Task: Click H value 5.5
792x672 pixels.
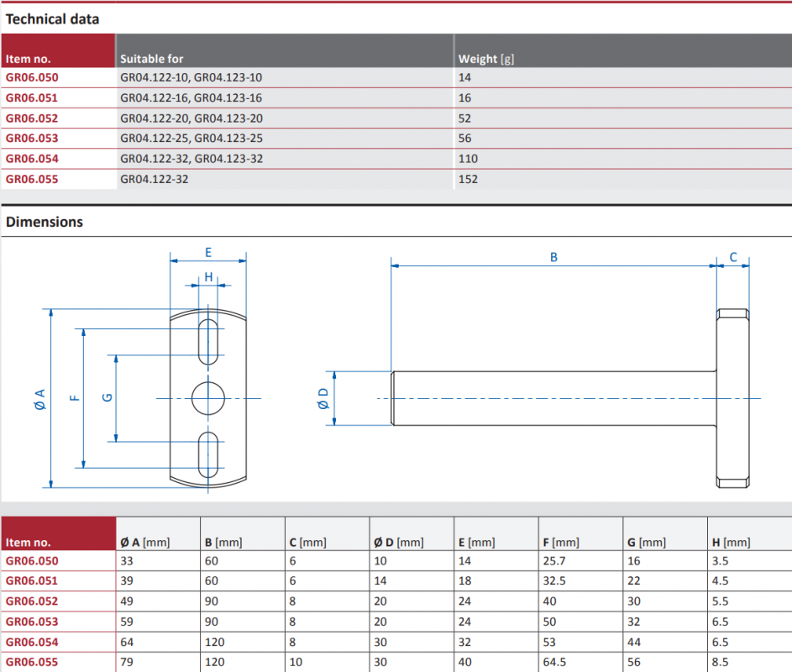Action: pyautogui.click(x=721, y=601)
